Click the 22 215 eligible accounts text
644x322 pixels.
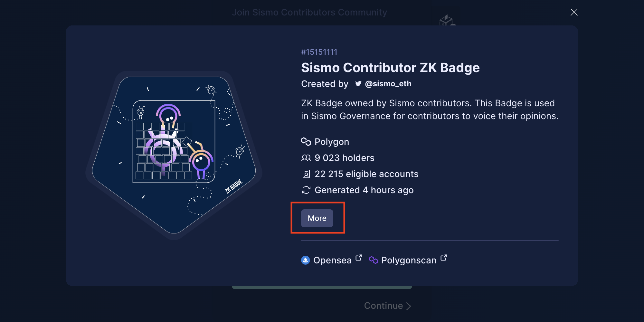(366, 174)
